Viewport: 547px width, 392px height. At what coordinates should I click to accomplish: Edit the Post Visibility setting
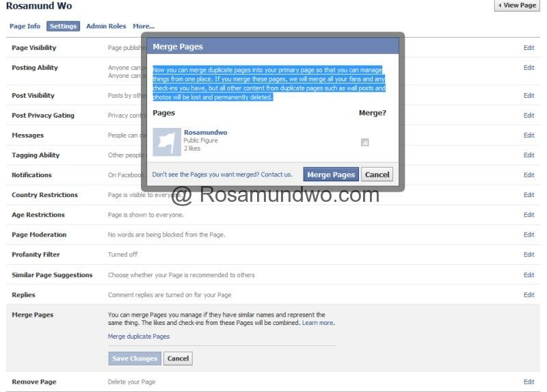[529, 96]
